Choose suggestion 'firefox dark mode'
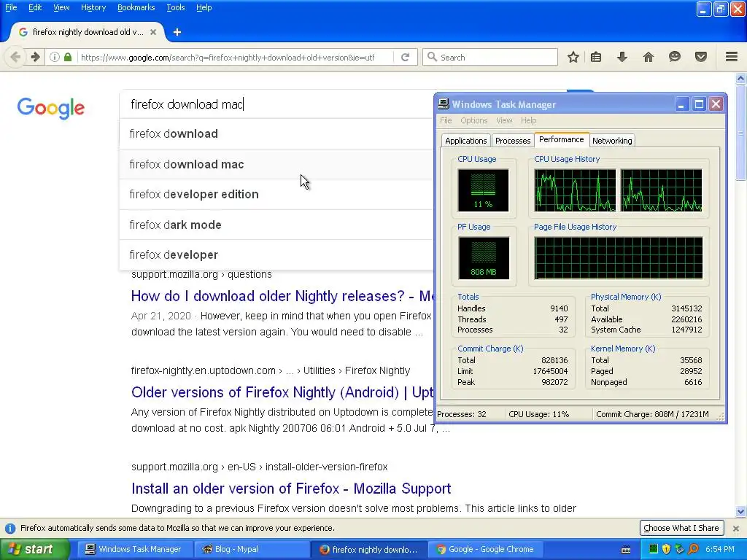 point(276,225)
